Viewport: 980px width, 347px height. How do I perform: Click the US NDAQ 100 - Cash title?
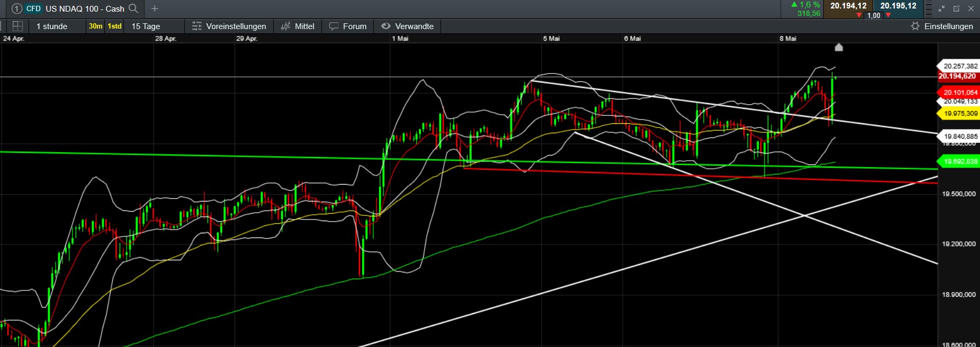tap(85, 8)
